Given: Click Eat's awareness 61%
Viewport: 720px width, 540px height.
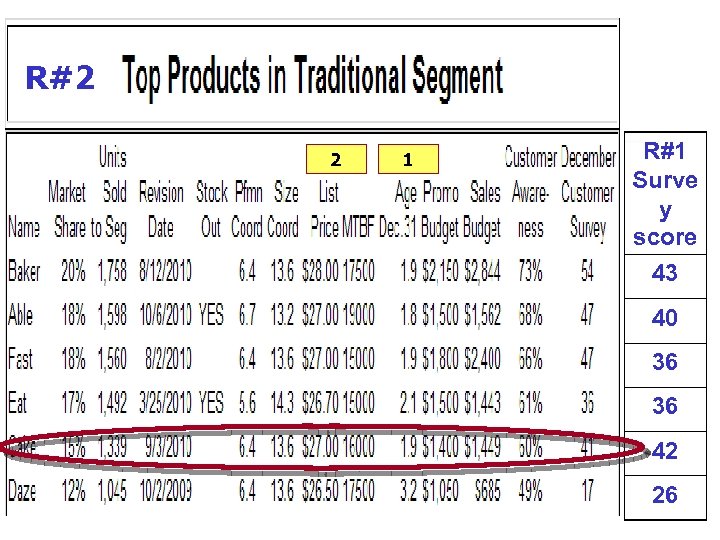Looking at the screenshot, I should point(530,403).
